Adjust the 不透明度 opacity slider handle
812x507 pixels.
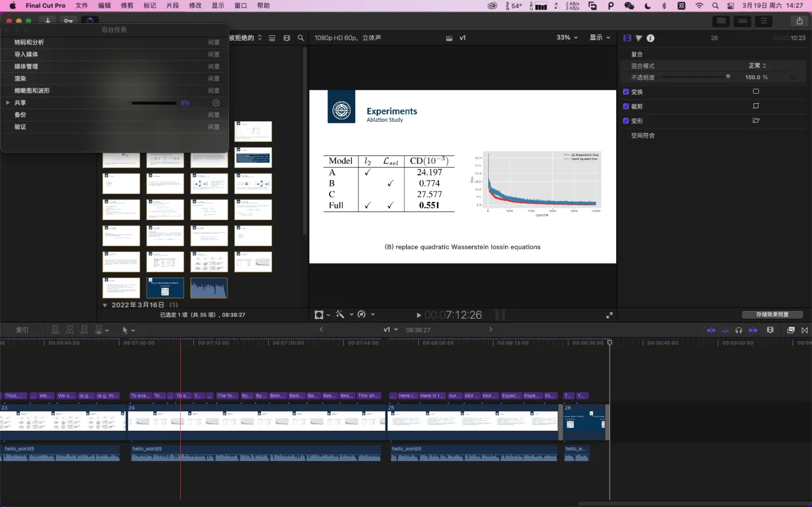coord(728,77)
